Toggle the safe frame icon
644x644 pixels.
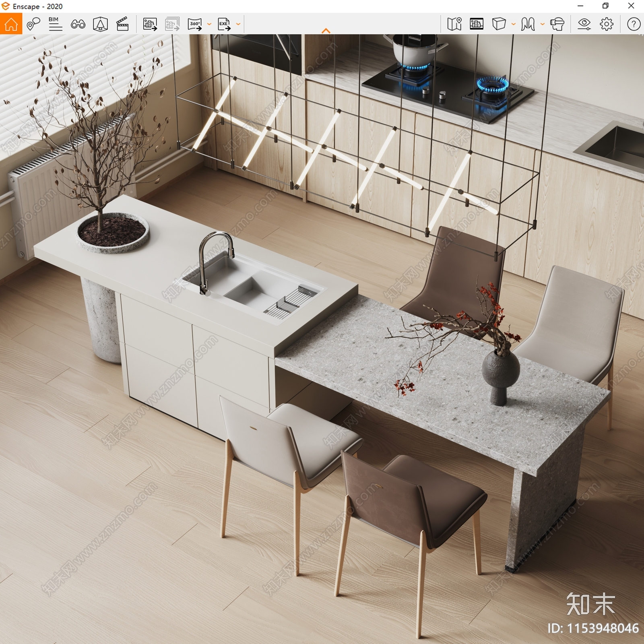click(x=100, y=24)
